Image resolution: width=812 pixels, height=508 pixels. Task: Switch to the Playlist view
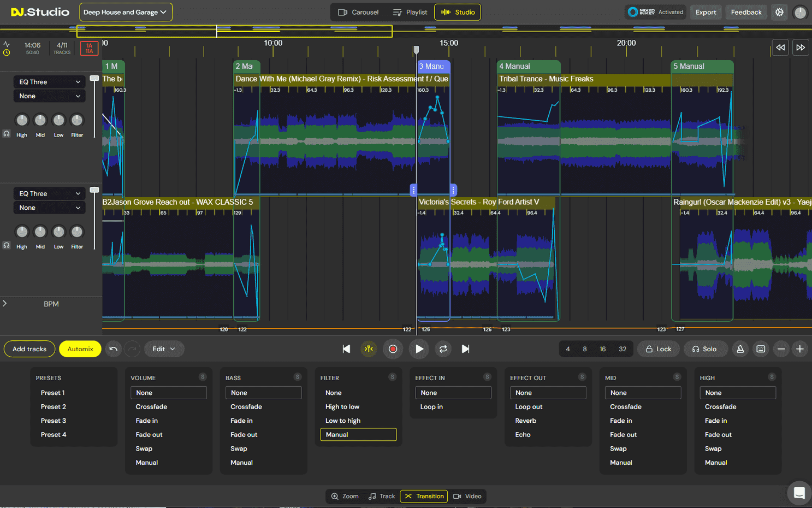(410, 11)
